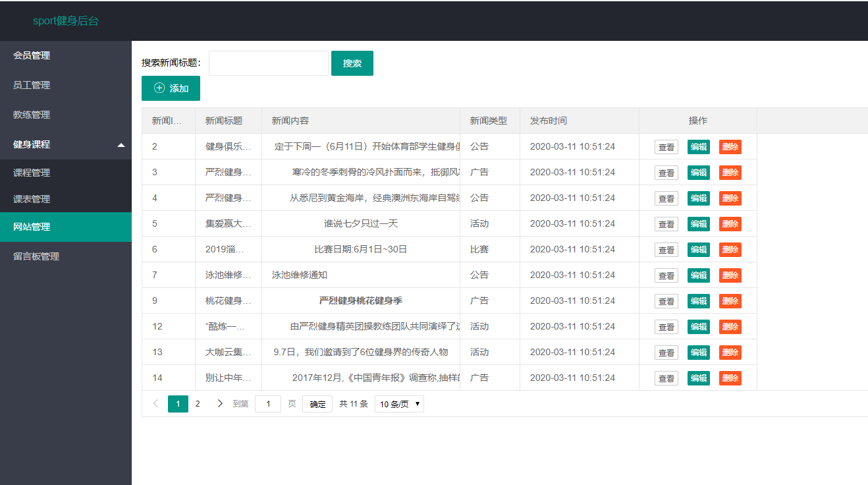Click the 共 11 条 total count text
Viewport: 868px width, 485px height.
pos(354,404)
